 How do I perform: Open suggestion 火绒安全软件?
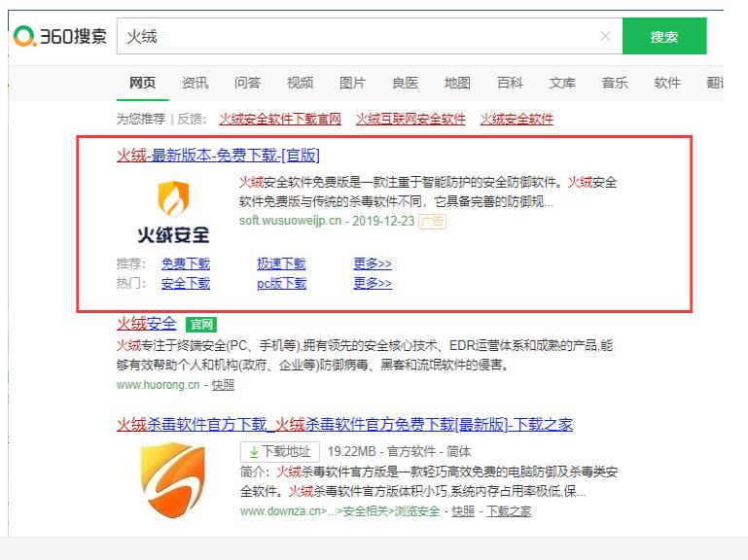[x=516, y=119]
